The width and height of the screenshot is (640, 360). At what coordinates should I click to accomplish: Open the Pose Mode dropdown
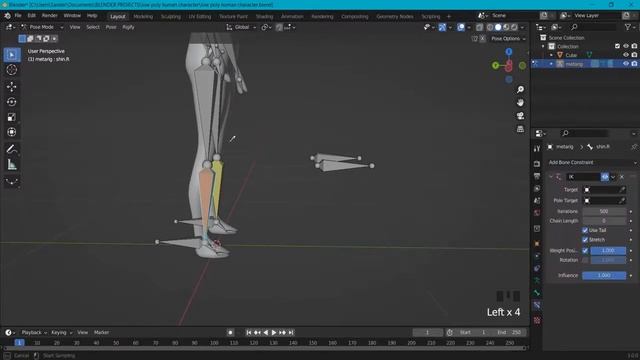pyautogui.click(x=42, y=27)
